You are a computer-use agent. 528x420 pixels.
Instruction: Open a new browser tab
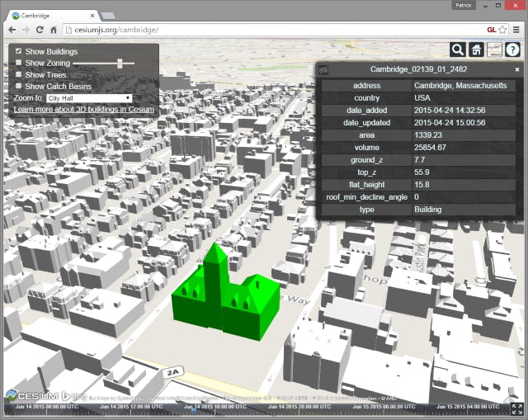[108, 16]
